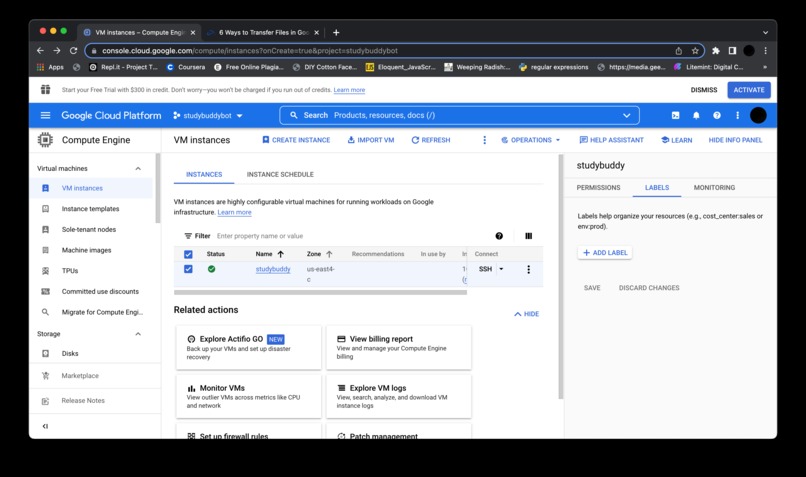Click Activate free trial button
This screenshot has width=806, height=477.
(x=748, y=89)
